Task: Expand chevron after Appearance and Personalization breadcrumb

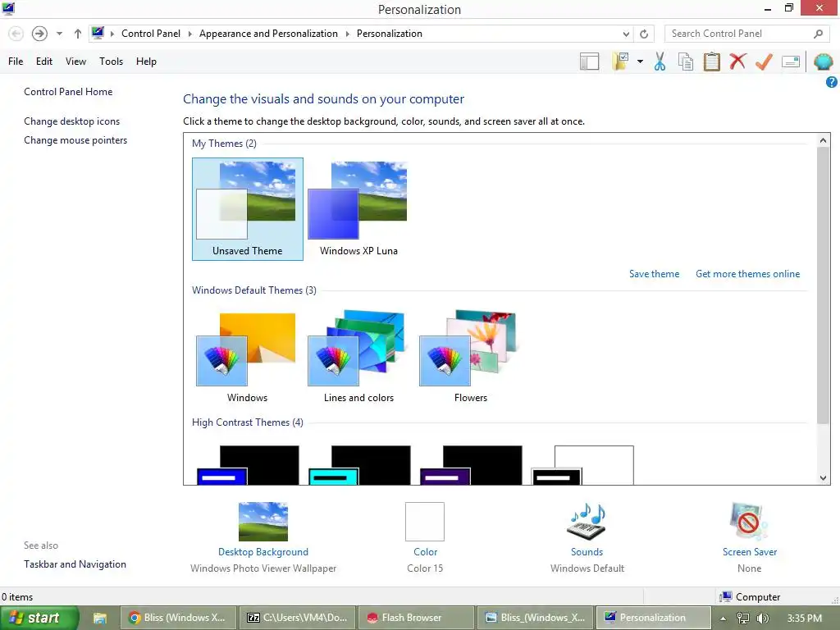Action: click(x=347, y=34)
